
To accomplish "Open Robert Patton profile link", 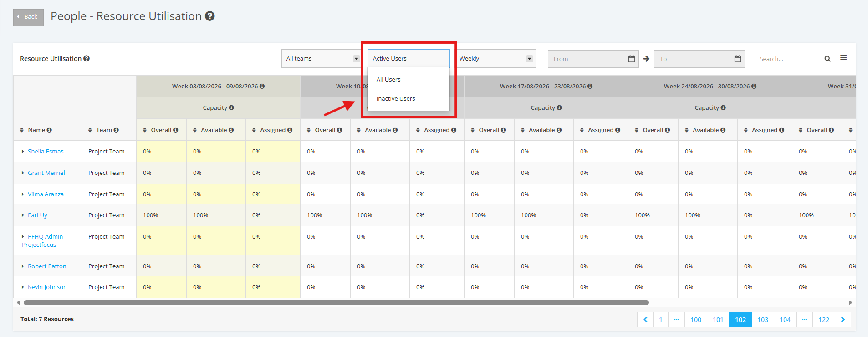I will (47, 266).
